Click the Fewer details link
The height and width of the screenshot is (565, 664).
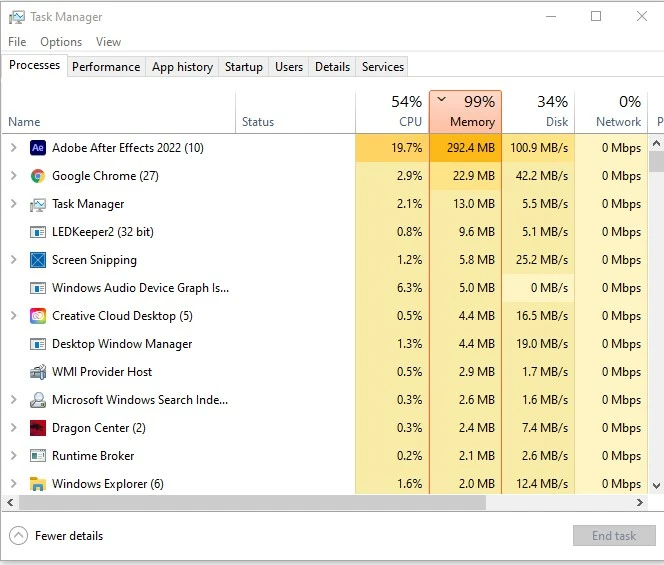(x=69, y=536)
